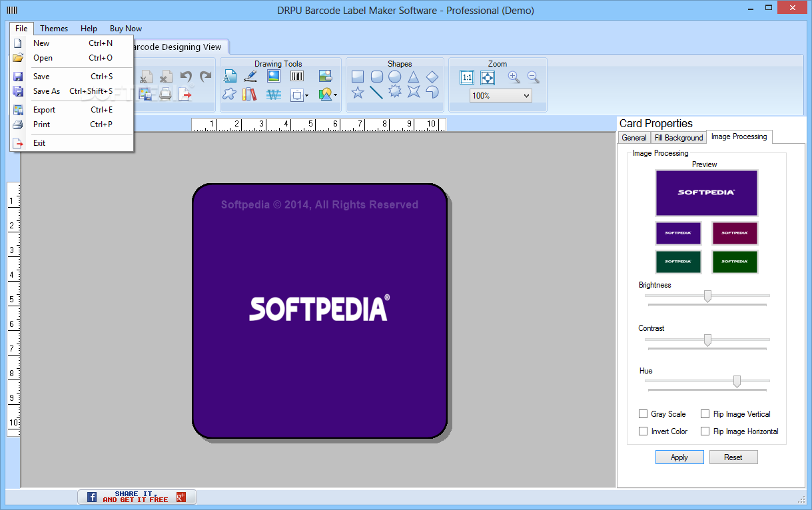Select the Triangle shape
Viewport: 812px width, 510px height.
(x=414, y=77)
